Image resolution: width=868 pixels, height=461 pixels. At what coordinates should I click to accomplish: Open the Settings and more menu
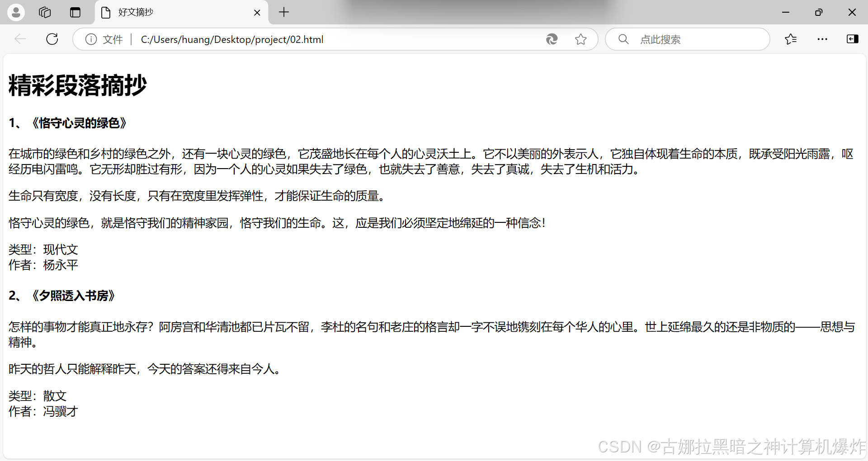822,39
